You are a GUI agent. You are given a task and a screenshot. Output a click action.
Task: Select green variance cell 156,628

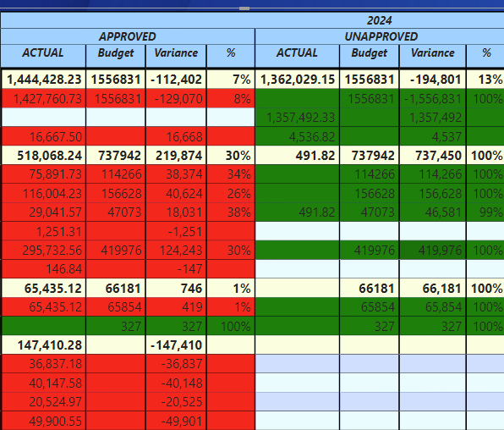click(433, 194)
